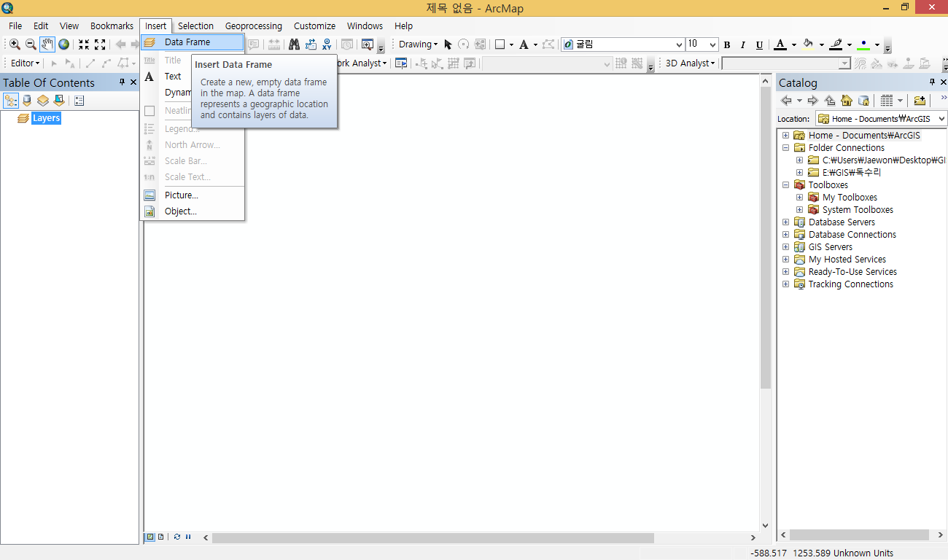Open the Find binoculars tool
Viewport: 948px width, 560px height.
click(x=295, y=44)
